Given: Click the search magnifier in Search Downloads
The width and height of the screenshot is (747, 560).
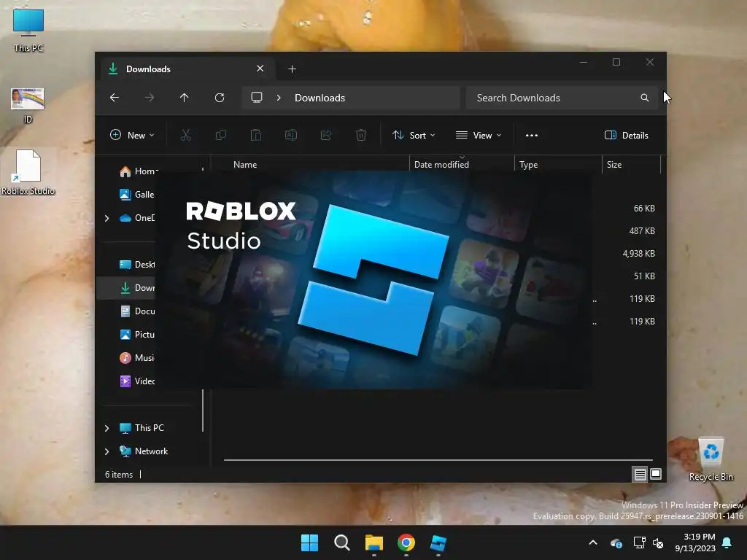Looking at the screenshot, I should (645, 98).
